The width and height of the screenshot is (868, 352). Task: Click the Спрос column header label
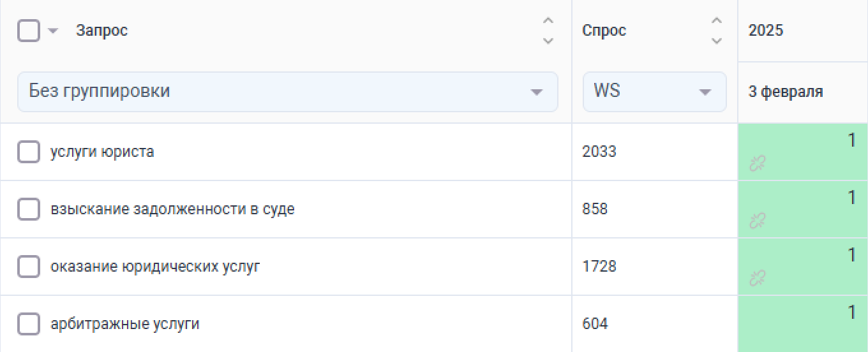(x=604, y=31)
